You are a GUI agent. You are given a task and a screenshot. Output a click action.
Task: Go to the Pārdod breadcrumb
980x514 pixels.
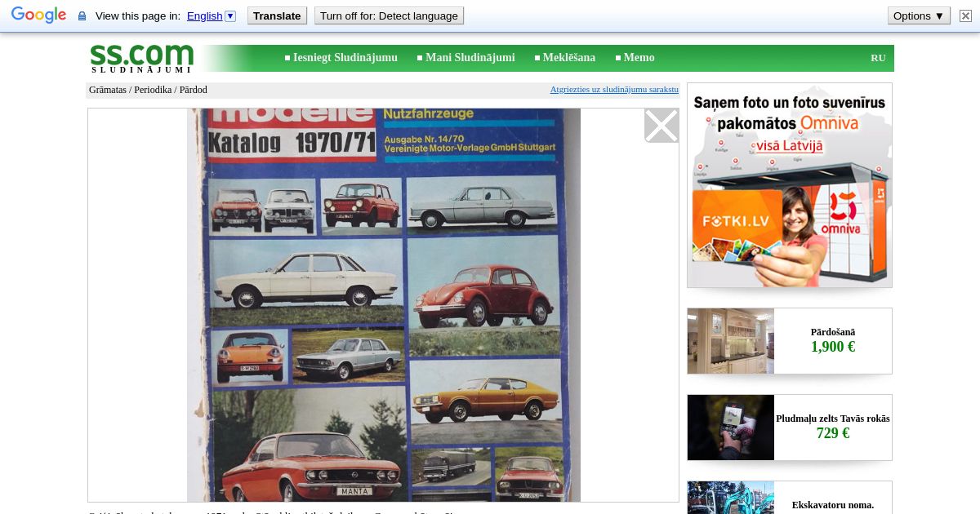tap(194, 90)
